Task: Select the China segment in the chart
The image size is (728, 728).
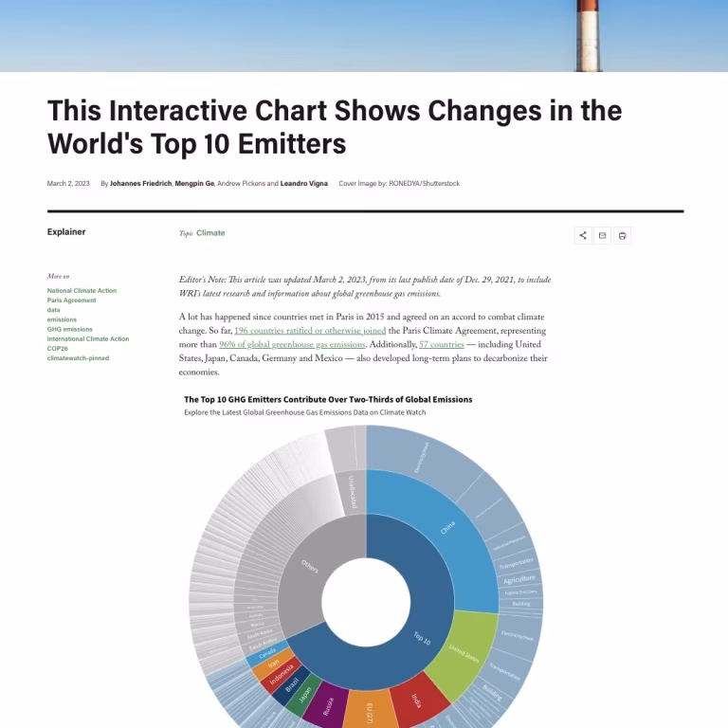Action: click(446, 531)
